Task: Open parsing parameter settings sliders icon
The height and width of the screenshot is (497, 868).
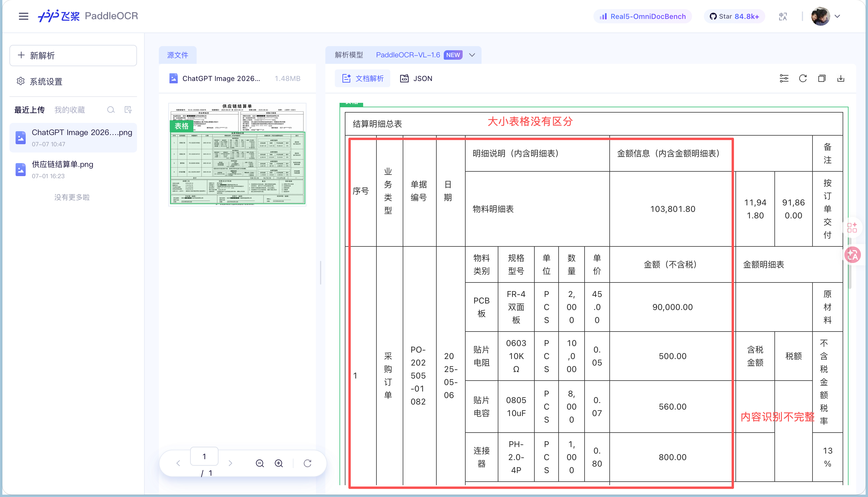Action: point(784,79)
